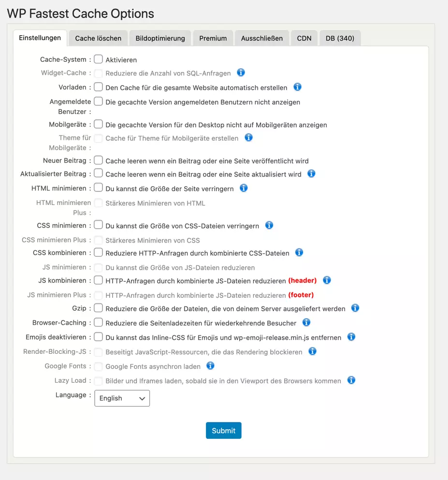This screenshot has width=448, height=480.
Task: Click info icon beside HTML minimieren
Action: 244,188
